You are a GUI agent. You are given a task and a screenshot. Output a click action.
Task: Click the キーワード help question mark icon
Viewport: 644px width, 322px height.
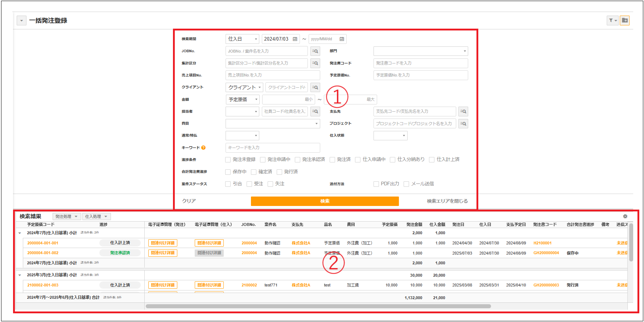(x=203, y=148)
